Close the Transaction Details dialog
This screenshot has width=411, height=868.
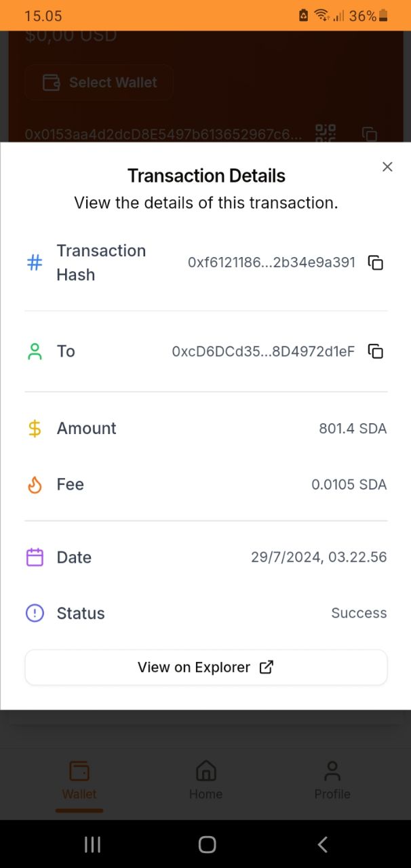tap(387, 167)
